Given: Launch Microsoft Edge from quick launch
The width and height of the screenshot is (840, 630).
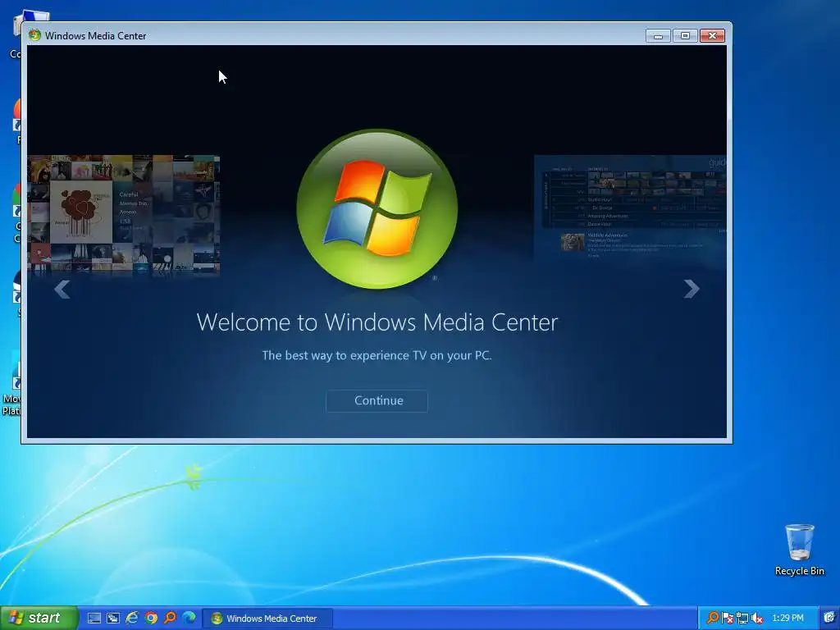Looking at the screenshot, I should coord(189,619).
